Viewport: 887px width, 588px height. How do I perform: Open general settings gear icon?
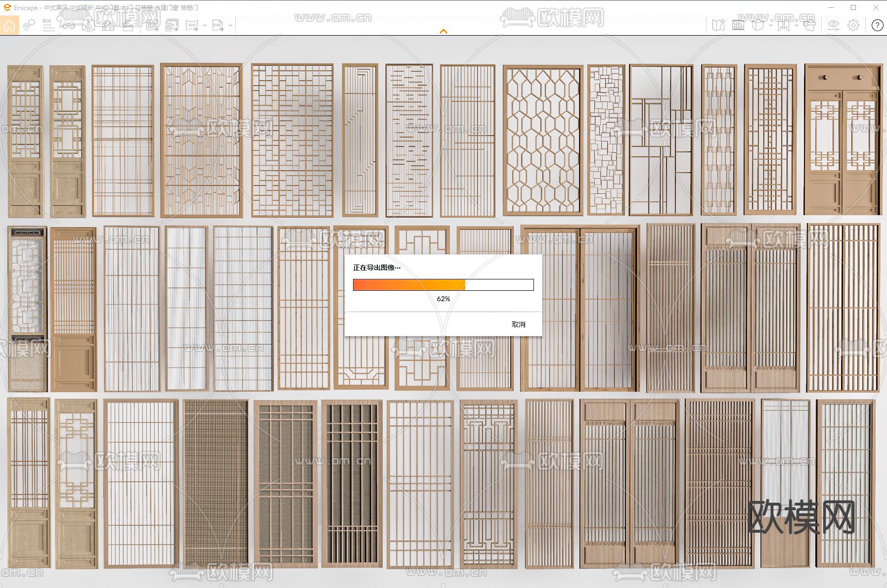pyautogui.click(x=853, y=25)
